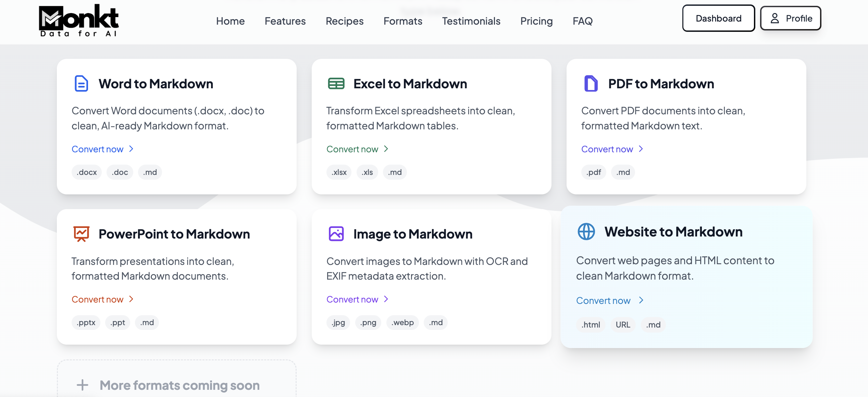868x397 pixels.
Task: Click the plus icon beside More formats
Action: (82, 385)
